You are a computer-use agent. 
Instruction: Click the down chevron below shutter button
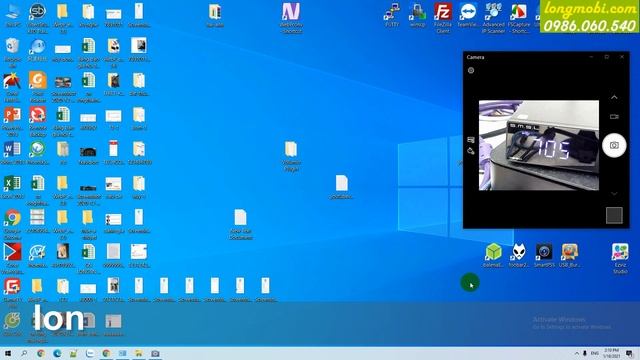pos(614,193)
